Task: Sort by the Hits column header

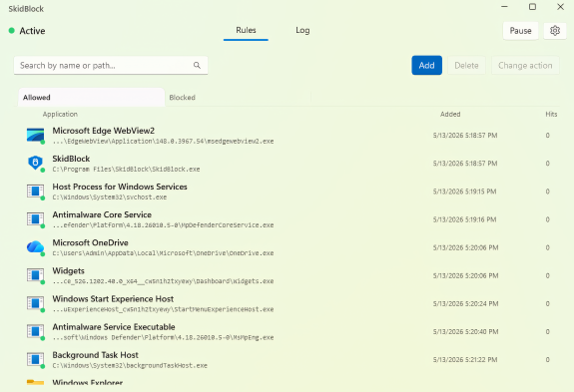Action: coord(551,114)
